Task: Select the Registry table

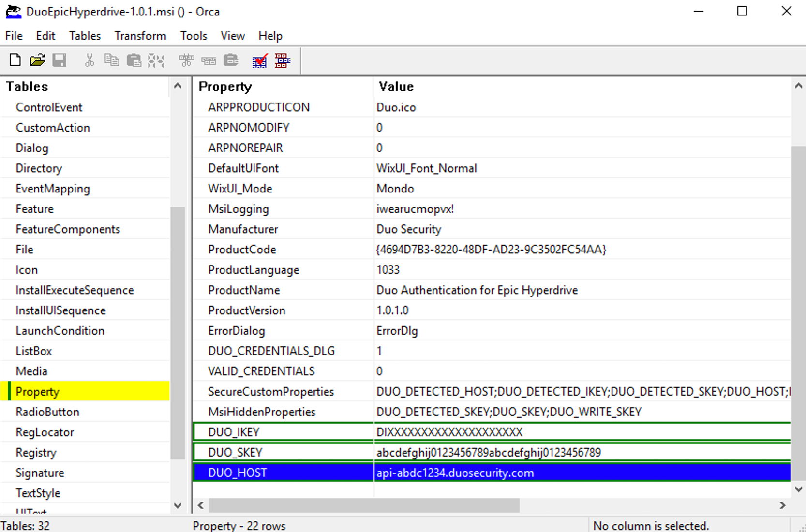Action: [x=36, y=453]
